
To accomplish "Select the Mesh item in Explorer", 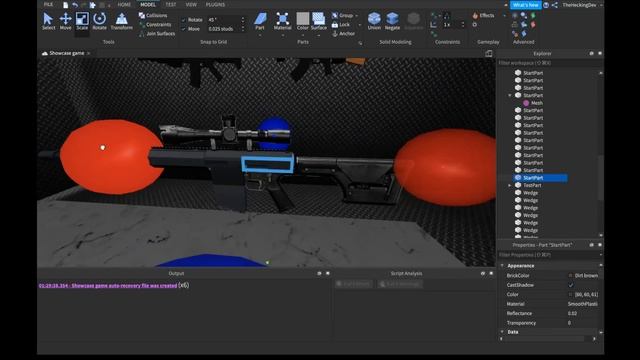I will click(537, 103).
